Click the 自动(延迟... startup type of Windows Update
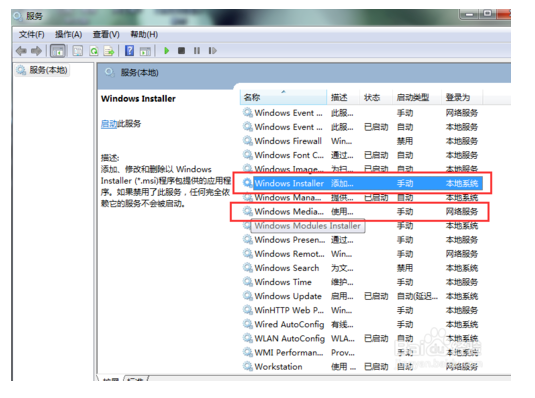Image resolution: width=535 pixels, height=398 pixels. [417, 296]
